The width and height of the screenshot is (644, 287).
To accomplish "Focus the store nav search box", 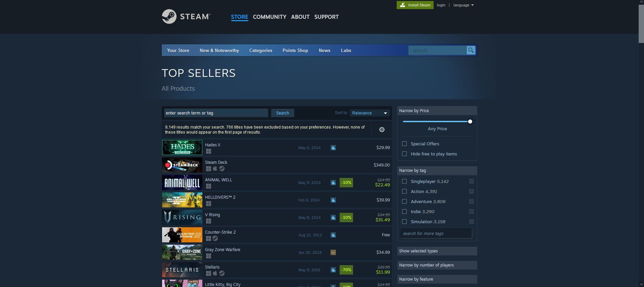I will [438, 50].
